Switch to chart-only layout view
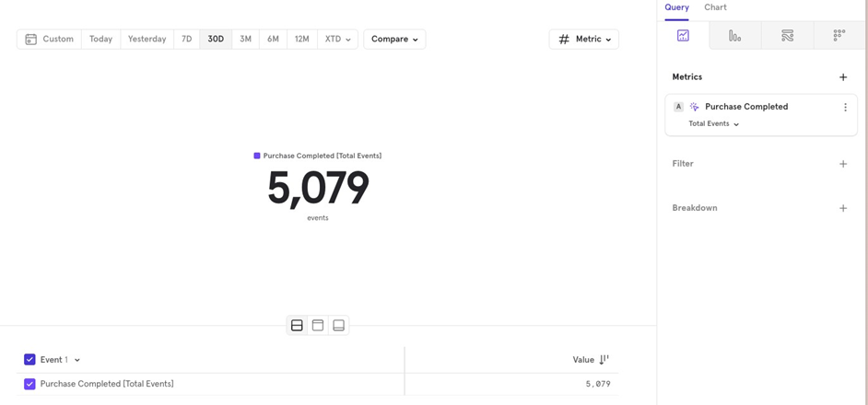868x405 pixels. pyautogui.click(x=318, y=325)
